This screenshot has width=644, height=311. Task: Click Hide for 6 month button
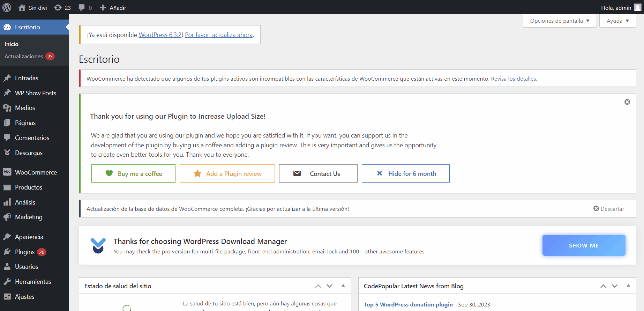click(405, 173)
